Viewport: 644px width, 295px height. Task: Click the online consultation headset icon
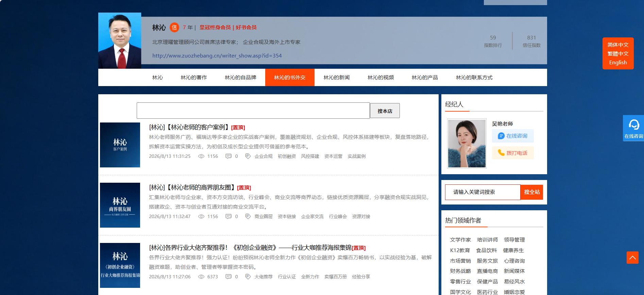click(634, 125)
